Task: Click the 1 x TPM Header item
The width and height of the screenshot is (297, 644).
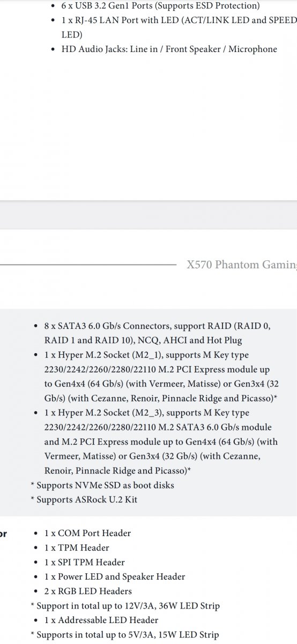Action: click(77, 548)
